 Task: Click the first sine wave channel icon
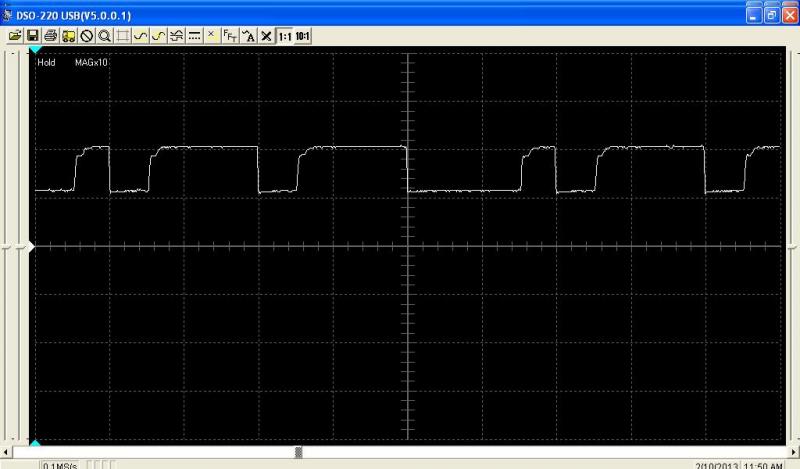140,36
